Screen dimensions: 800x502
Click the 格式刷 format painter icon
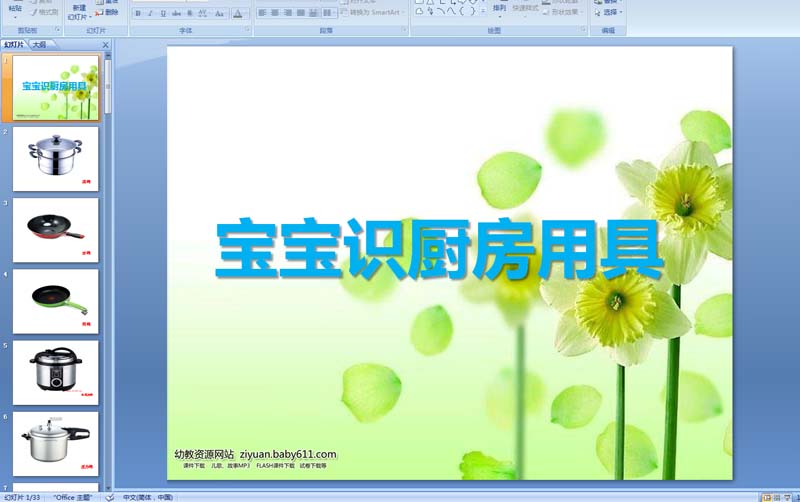44,12
